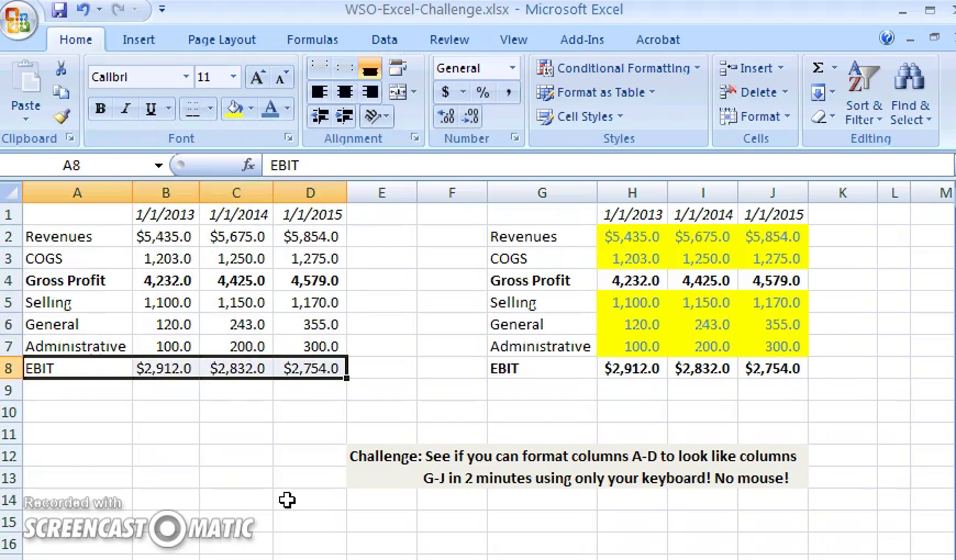Image resolution: width=956 pixels, height=560 pixels.
Task: Open Format as Table gallery
Action: click(x=596, y=92)
